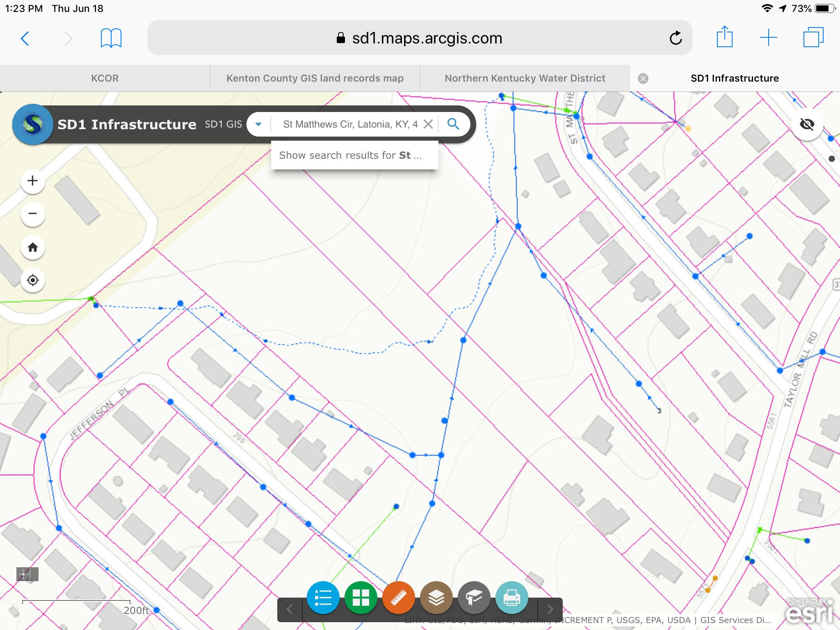
Task: Show all Safari tabs
Action: pos(813,37)
